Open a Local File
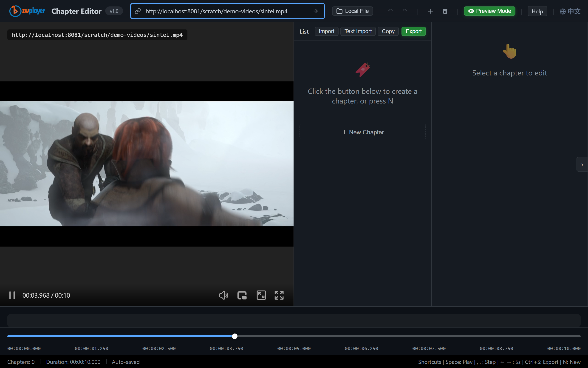Image resolution: width=588 pixels, height=368 pixels. tap(352, 11)
